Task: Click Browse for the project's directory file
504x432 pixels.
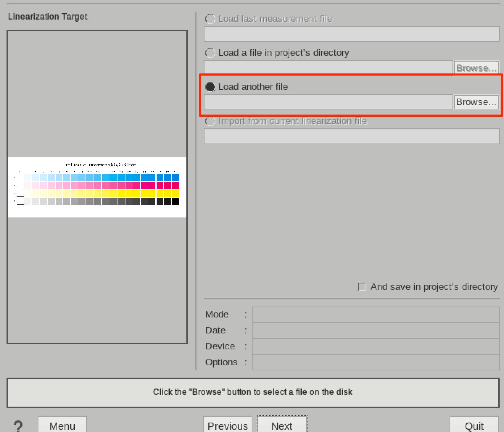Action: click(476, 68)
